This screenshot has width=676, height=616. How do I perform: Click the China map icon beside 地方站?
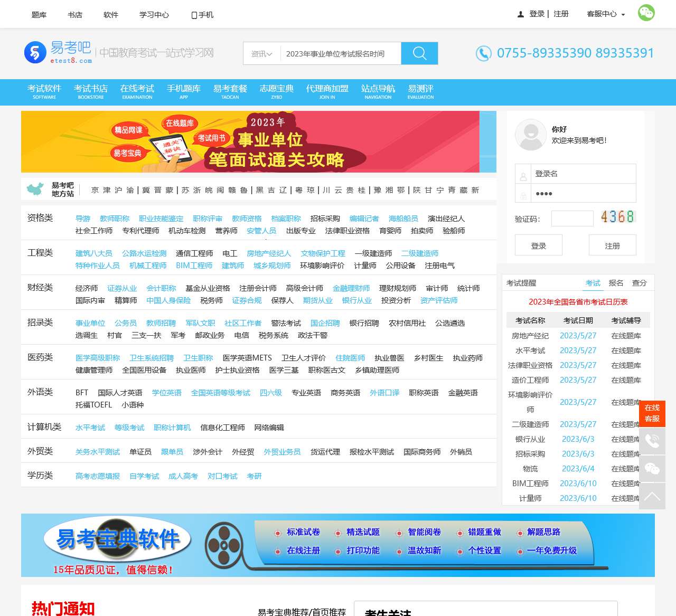[35, 188]
